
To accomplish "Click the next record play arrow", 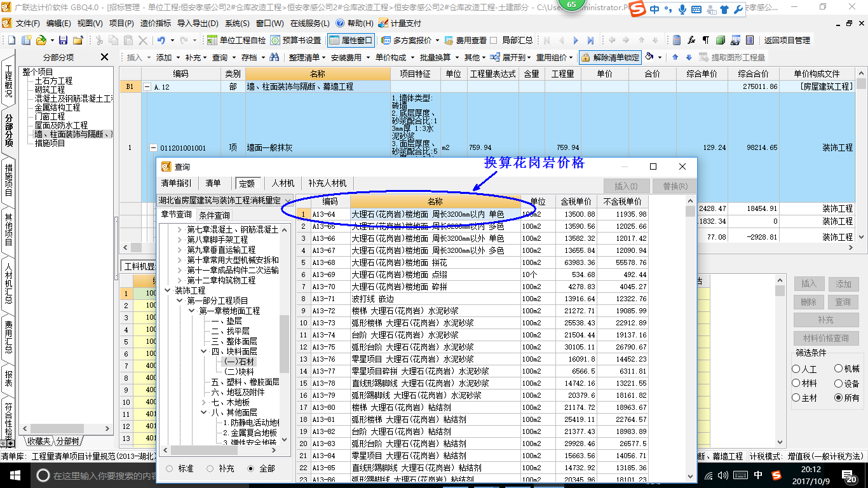I will [576, 40].
